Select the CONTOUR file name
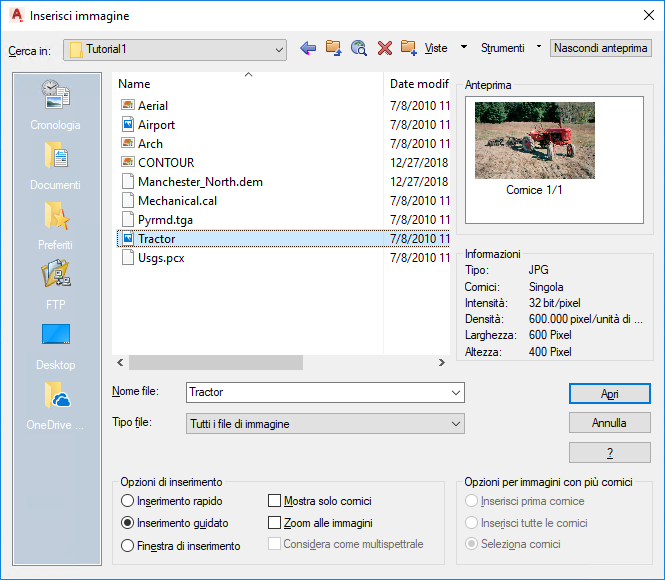665x580 pixels. (166, 162)
